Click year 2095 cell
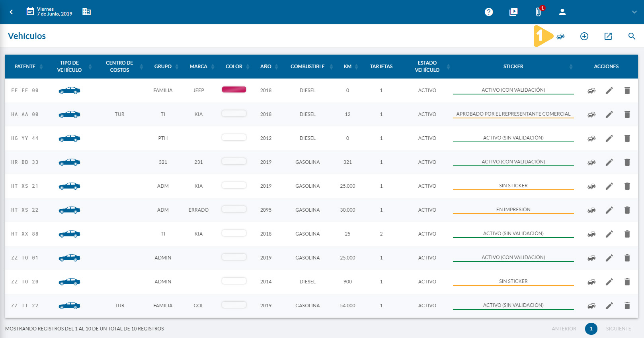 tap(266, 210)
